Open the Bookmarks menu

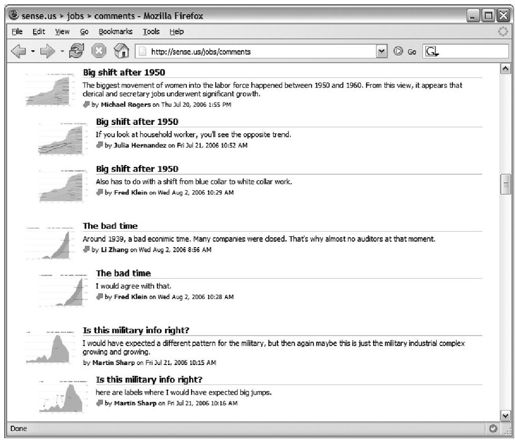115,32
